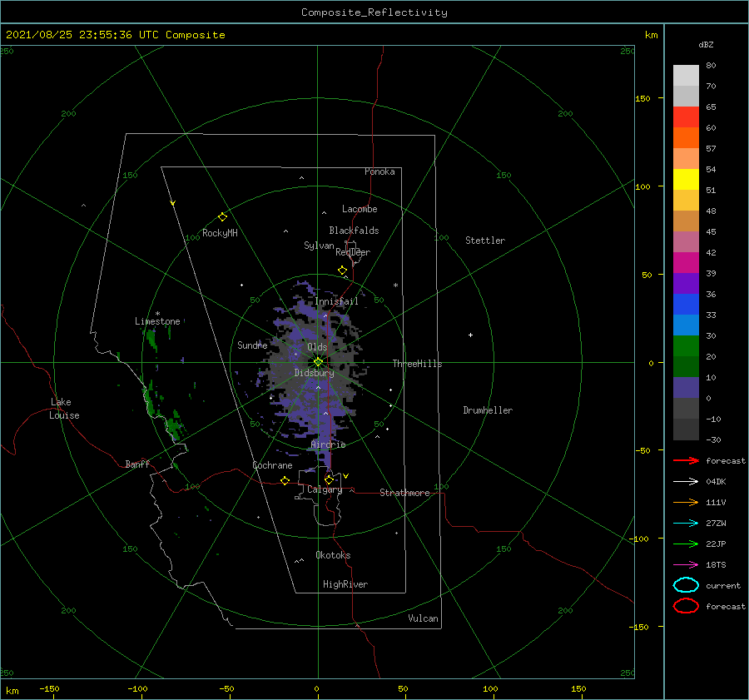Select the Lacombe label
This screenshot has height=700, width=749.
[x=360, y=209]
